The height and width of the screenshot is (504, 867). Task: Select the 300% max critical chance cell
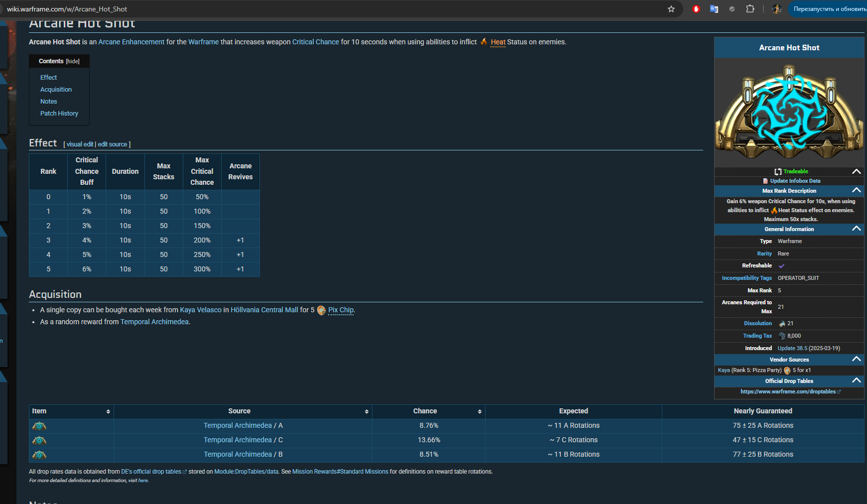(202, 269)
